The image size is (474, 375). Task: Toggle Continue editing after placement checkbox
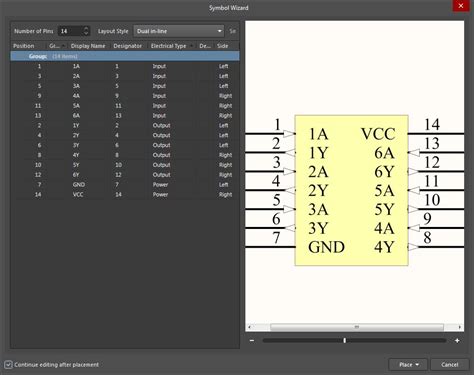9,364
